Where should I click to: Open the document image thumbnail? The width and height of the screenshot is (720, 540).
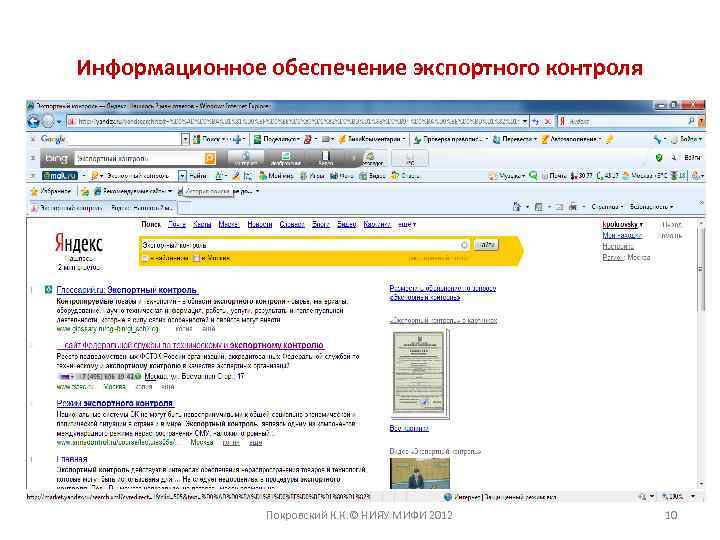pyautogui.click(x=419, y=372)
